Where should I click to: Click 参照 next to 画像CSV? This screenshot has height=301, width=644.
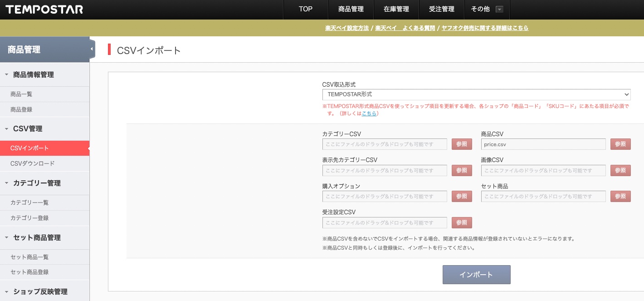pyautogui.click(x=620, y=171)
